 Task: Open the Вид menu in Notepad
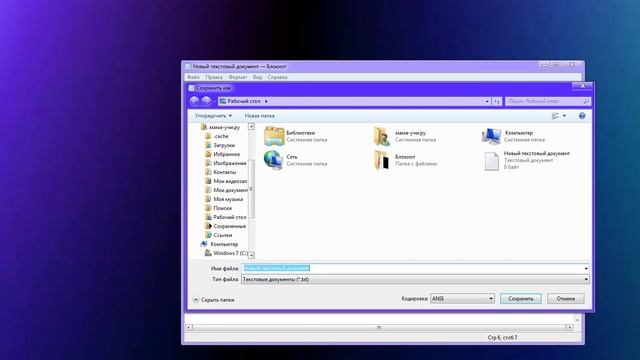point(257,77)
